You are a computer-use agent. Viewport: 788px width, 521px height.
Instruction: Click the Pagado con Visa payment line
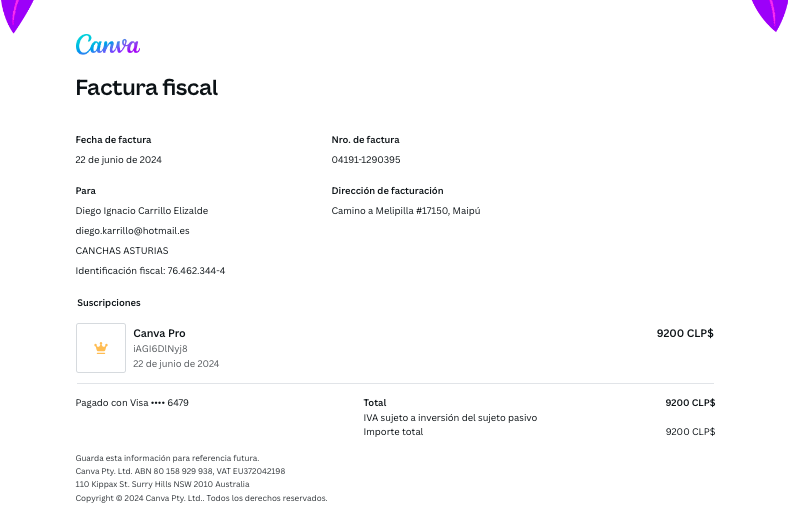(x=132, y=403)
